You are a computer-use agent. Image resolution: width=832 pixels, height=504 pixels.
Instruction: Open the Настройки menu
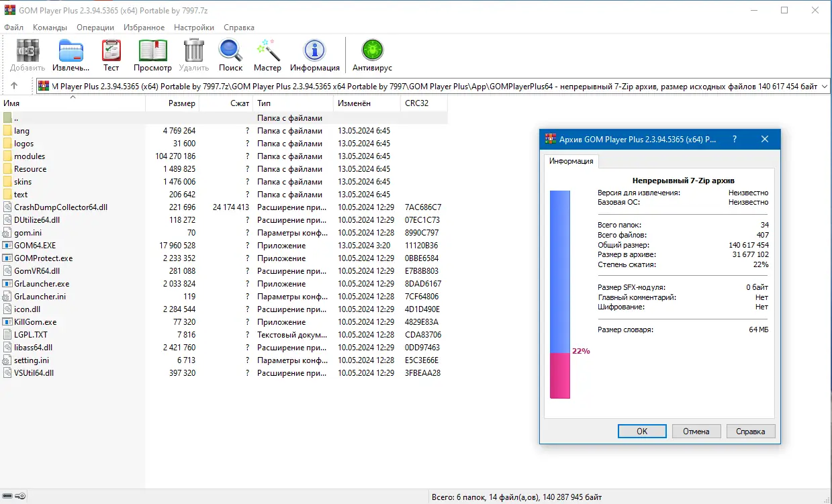(194, 28)
